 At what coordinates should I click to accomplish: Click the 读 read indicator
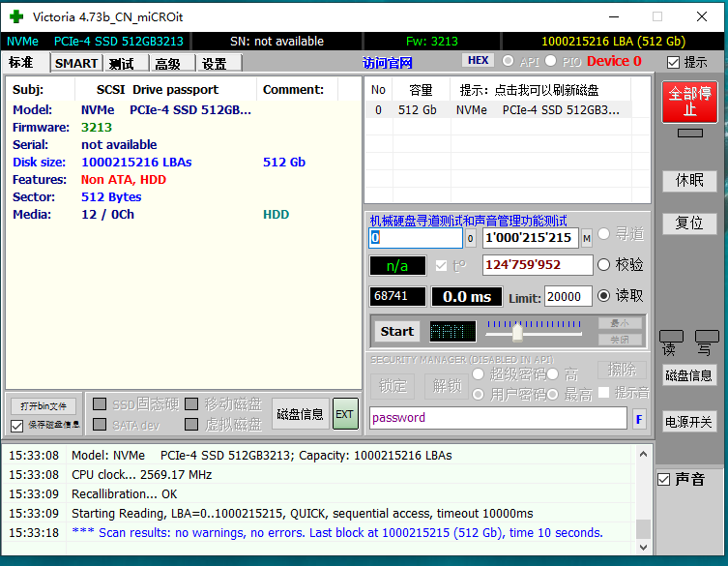(x=671, y=343)
